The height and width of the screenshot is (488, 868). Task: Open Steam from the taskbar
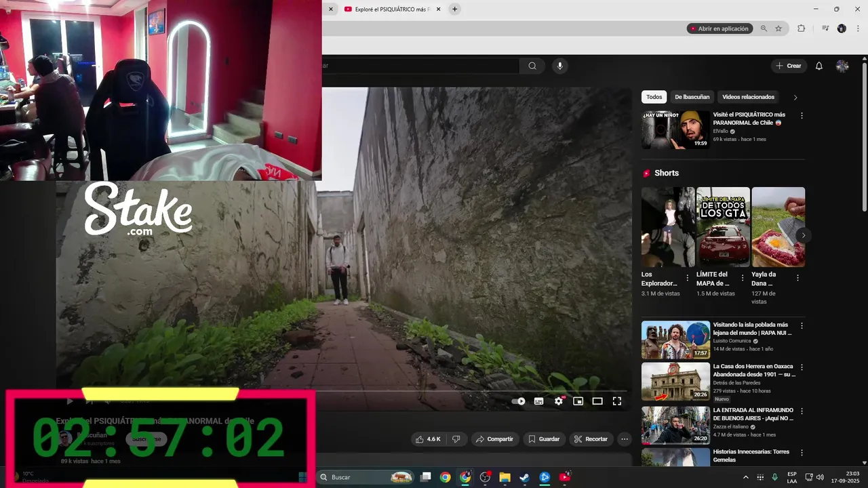point(524,477)
